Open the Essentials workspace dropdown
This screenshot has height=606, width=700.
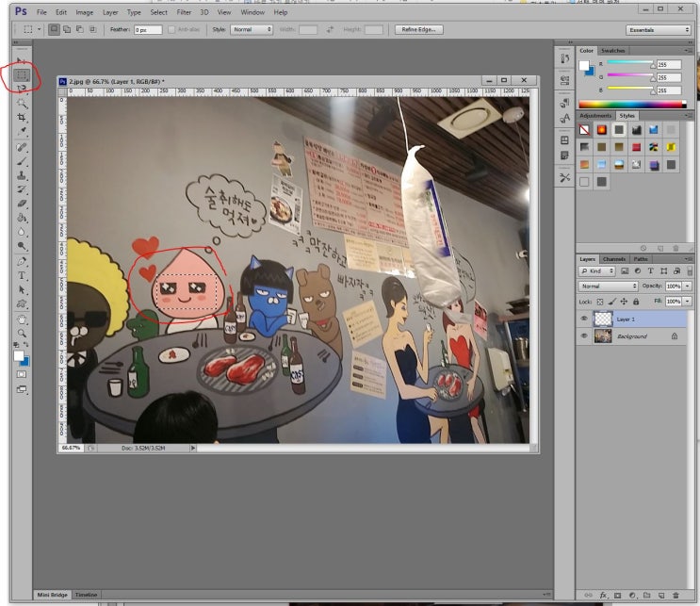point(659,30)
